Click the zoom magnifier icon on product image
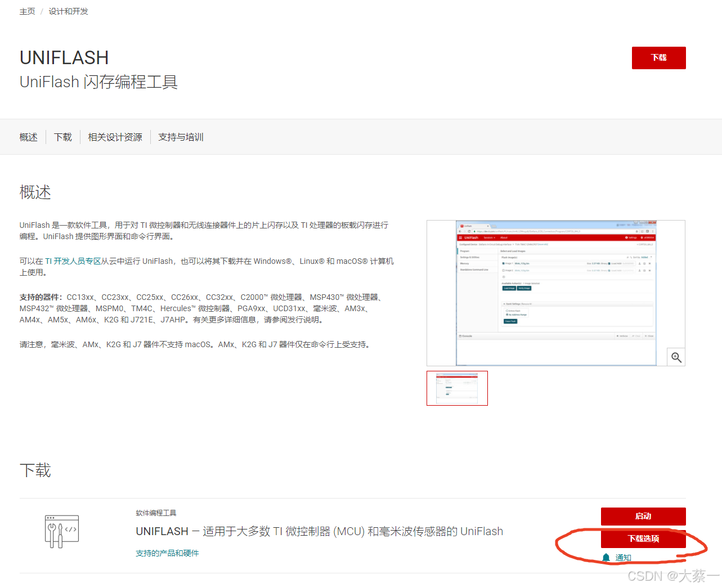This screenshot has height=588, width=722. [x=675, y=356]
